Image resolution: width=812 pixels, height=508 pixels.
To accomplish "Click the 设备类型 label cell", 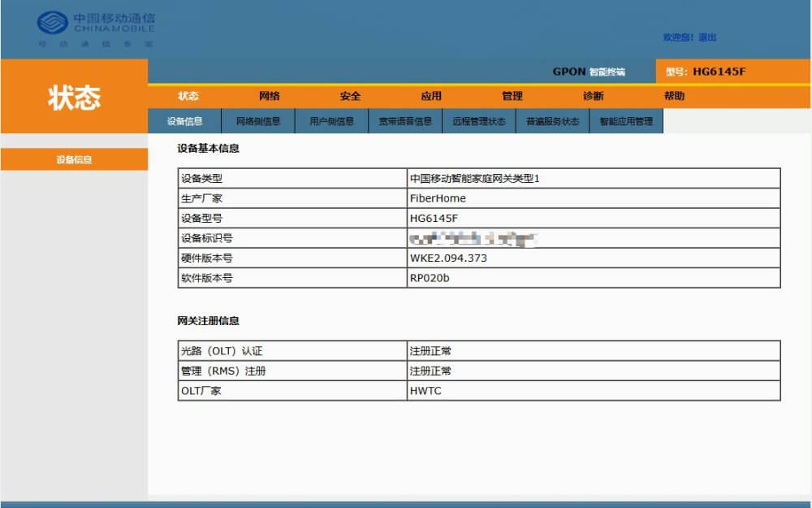I will pyautogui.click(x=292, y=178).
